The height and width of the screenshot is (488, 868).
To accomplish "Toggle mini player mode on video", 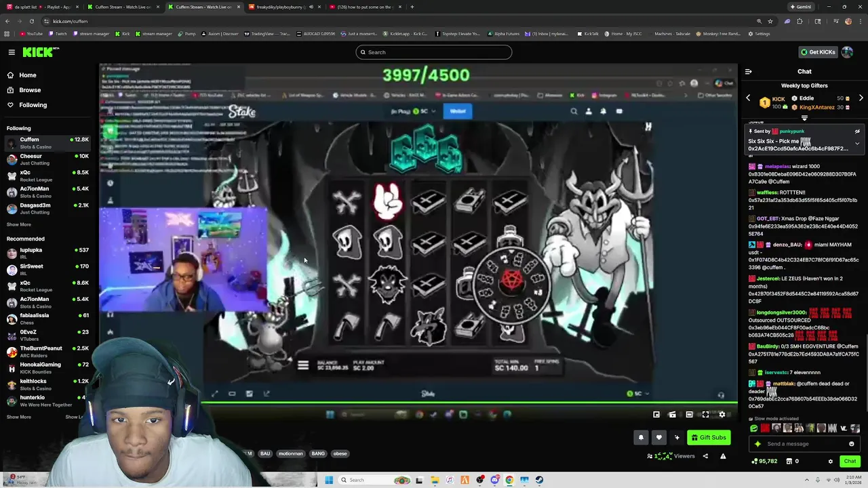I will click(656, 415).
